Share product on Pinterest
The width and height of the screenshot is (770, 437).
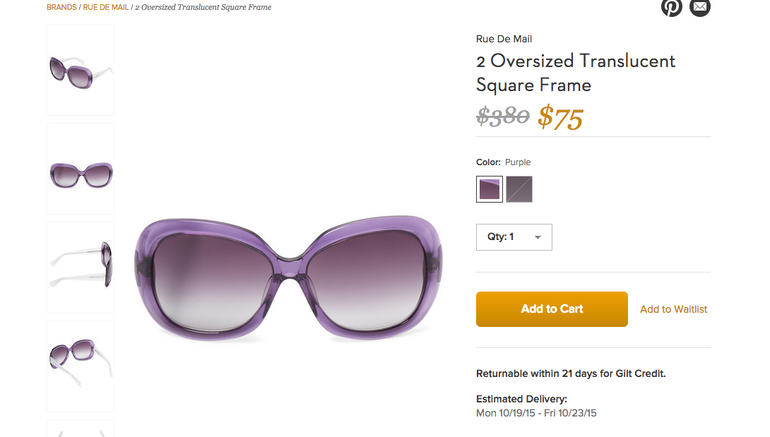point(671,6)
